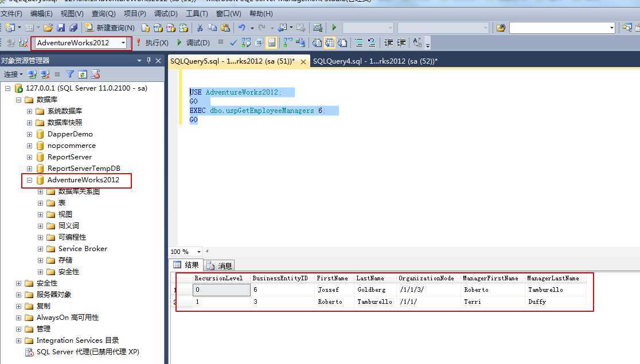Select the Integration Services 目录 tree item
This screenshot has height=364, width=640.
click(x=77, y=340)
